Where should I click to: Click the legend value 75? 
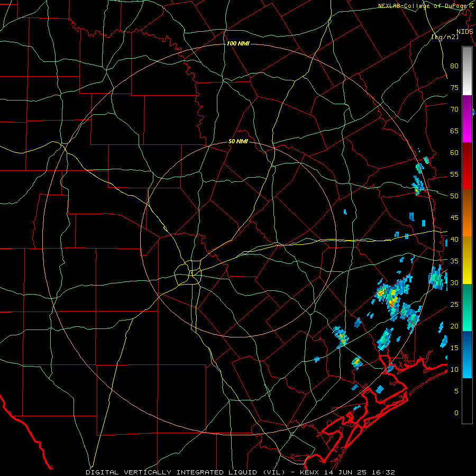coord(454,87)
